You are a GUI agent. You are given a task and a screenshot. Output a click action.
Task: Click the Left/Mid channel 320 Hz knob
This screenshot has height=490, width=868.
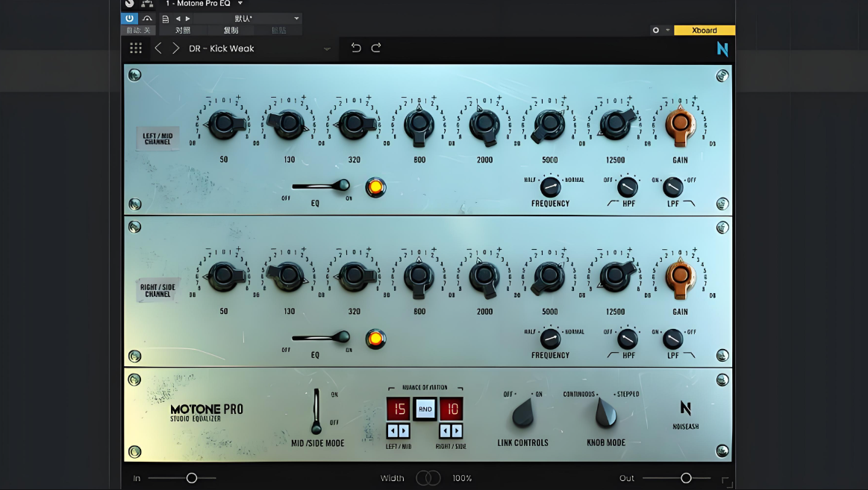pyautogui.click(x=355, y=124)
